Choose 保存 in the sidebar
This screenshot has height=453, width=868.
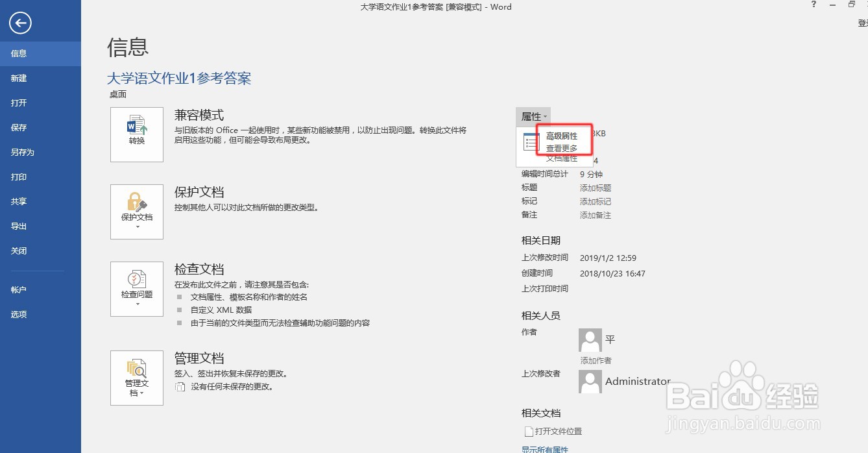tap(40, 128)
